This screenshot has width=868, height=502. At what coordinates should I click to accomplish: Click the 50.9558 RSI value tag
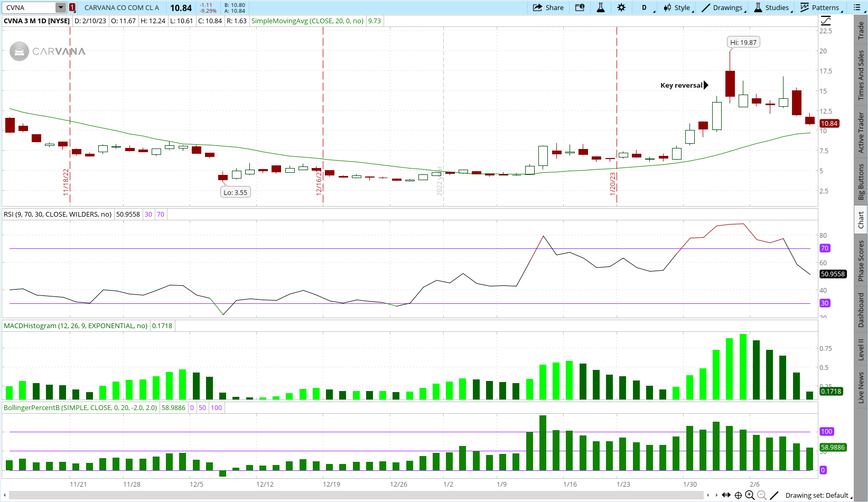833,274
